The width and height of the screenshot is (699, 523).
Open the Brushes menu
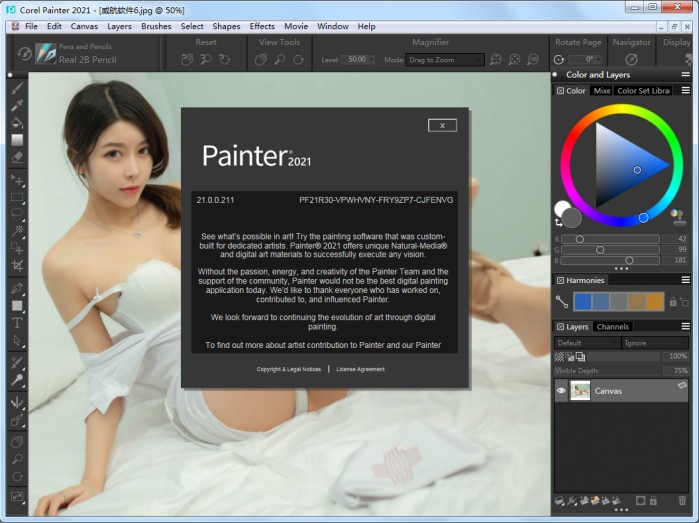coord(156,26)
